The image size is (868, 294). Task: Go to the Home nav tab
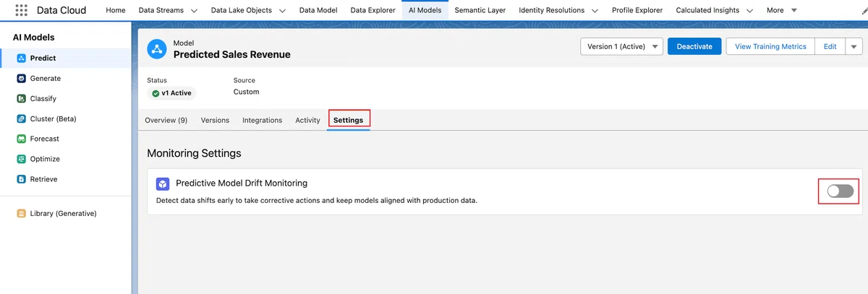coord(116,11)
